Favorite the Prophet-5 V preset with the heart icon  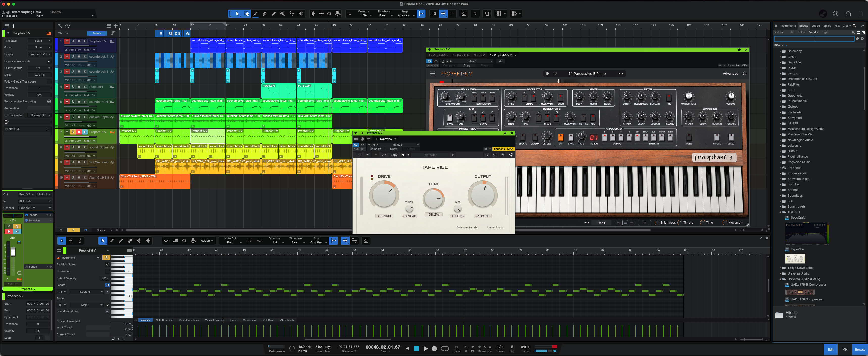tap(555, 74)
